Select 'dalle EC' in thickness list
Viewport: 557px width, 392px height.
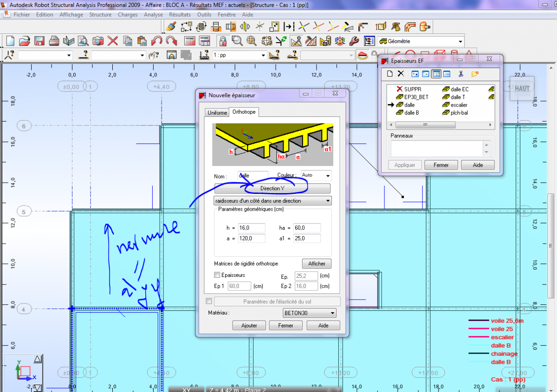[x=456, y=89]
